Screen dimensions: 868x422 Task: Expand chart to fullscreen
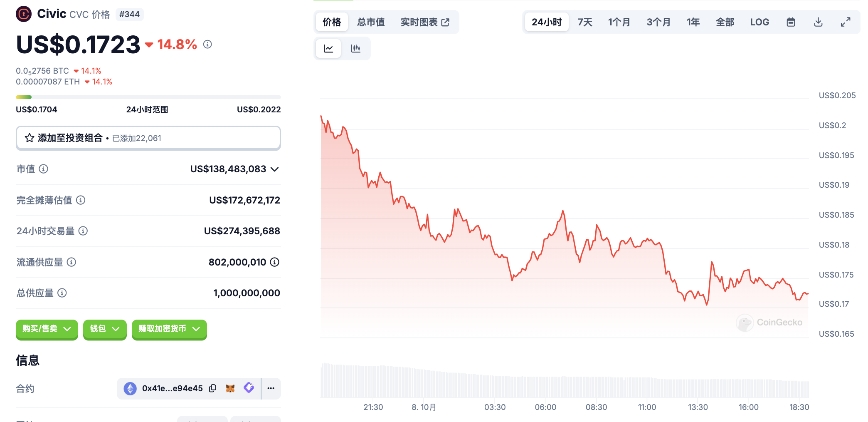(x=845, y=22)
